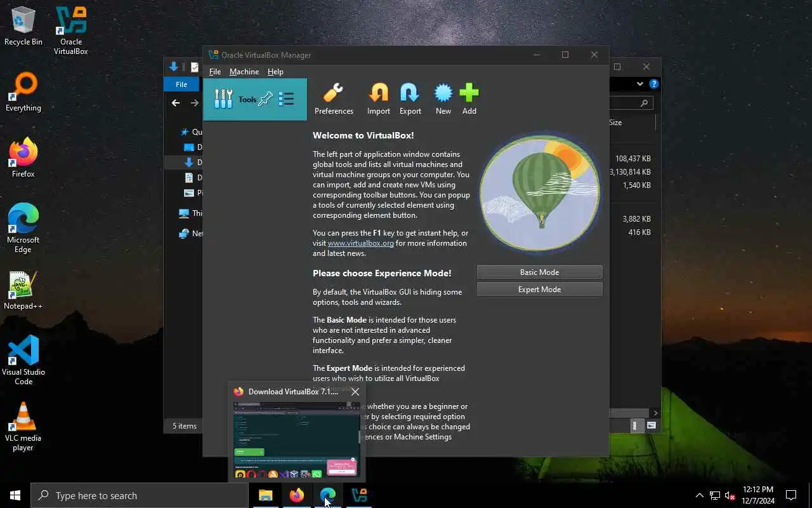This screenshot has width=812, height=508.
Task: Open File Explorer from the taskbar
Action: tap(265, 495)
